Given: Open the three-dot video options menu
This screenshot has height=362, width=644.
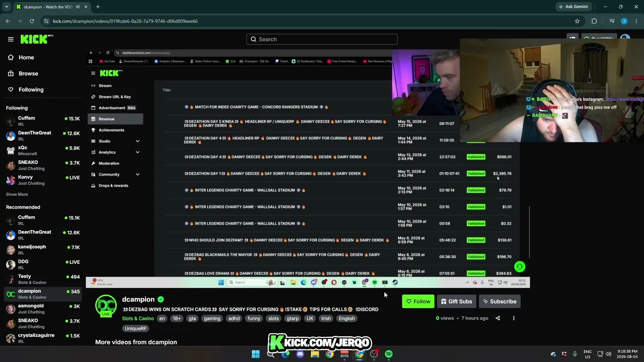Looking at the screenshot, I should pyautogui.click(x=514, y=318).
